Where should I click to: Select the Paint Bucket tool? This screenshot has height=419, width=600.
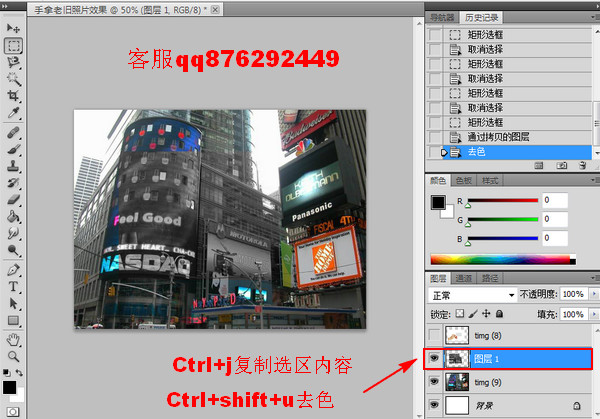tap(13, 217)
